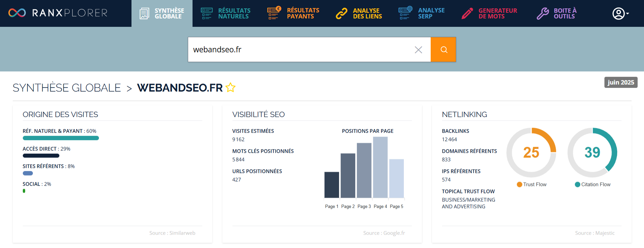This screenshot has height=248, width=644.
Task: Click the Page 5 bar in the chart
Action: (396, 179)
